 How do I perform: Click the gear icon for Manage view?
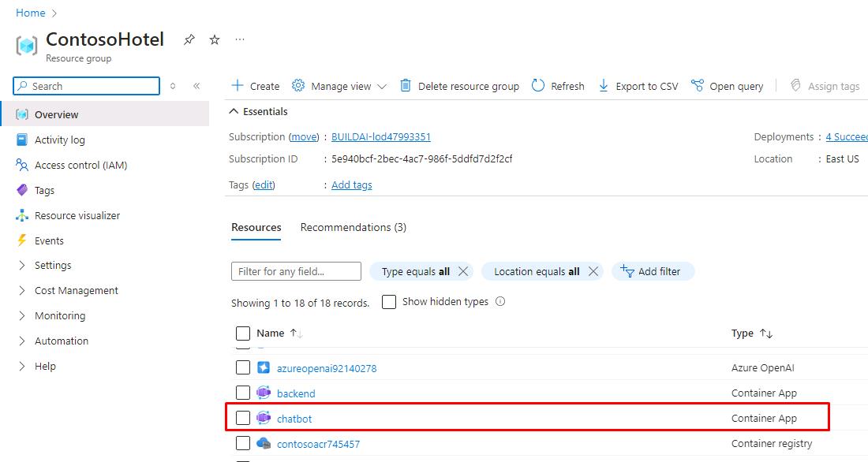pyautogui.click(x=298, y=85)
